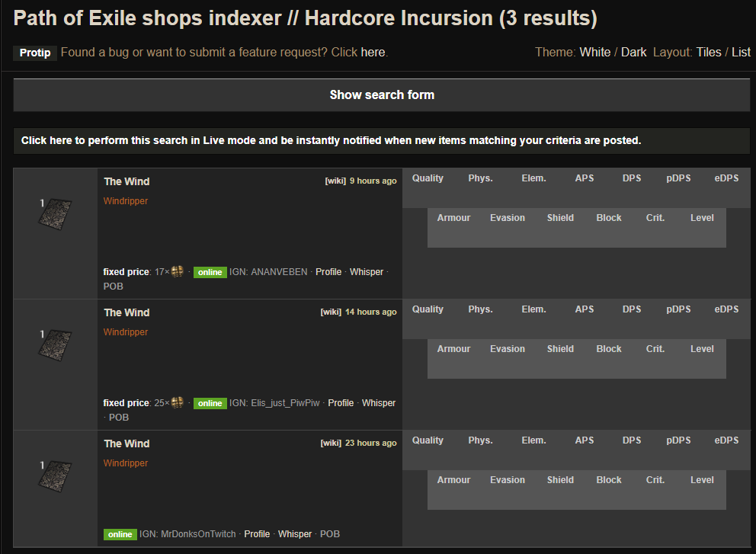Open wiki link for 9 hours ago listing

coord(335,181)
